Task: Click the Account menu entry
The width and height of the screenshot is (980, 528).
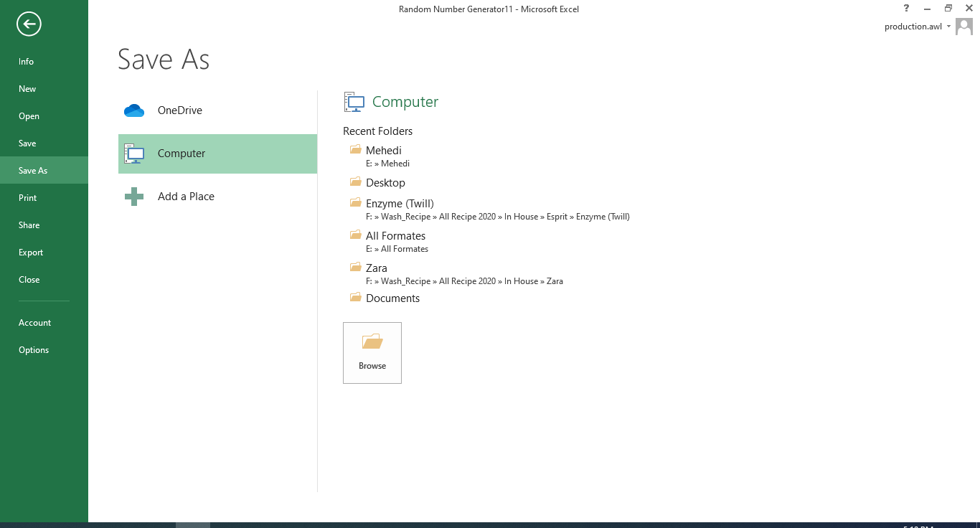Action: (x=34, y=322)
